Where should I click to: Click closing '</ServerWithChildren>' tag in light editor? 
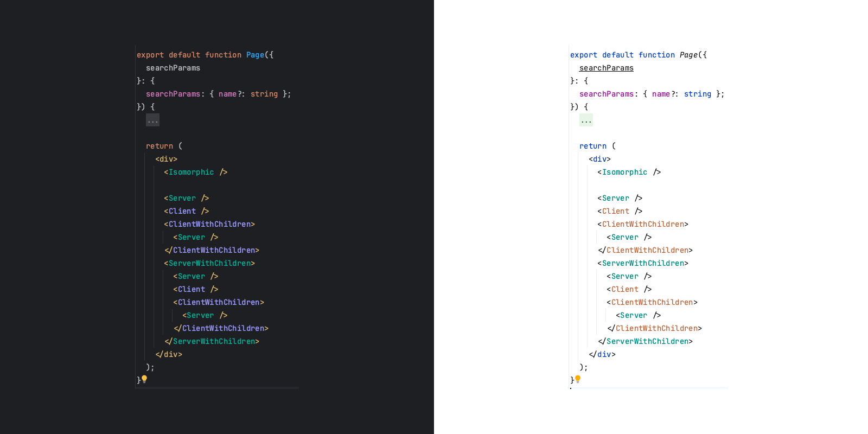[x=646, y=341]
